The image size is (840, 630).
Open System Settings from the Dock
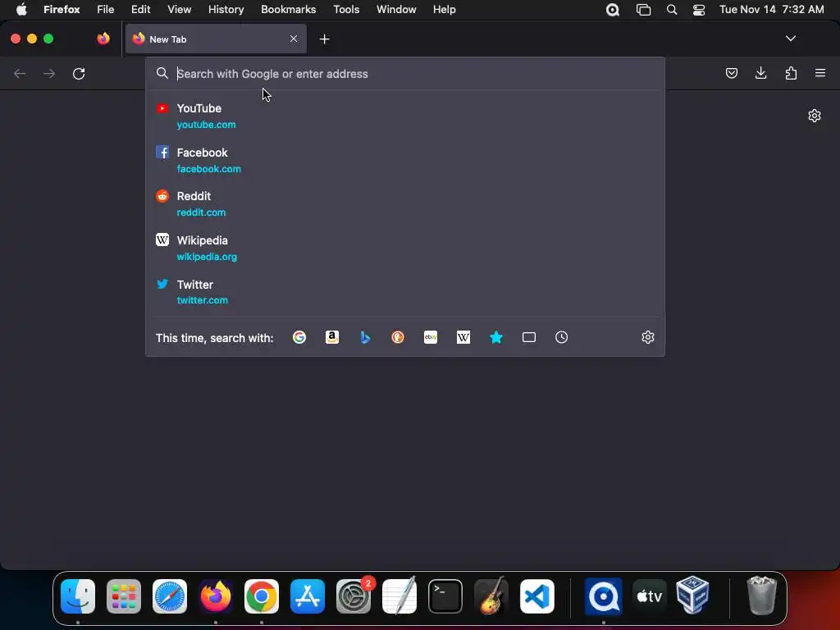354,596
